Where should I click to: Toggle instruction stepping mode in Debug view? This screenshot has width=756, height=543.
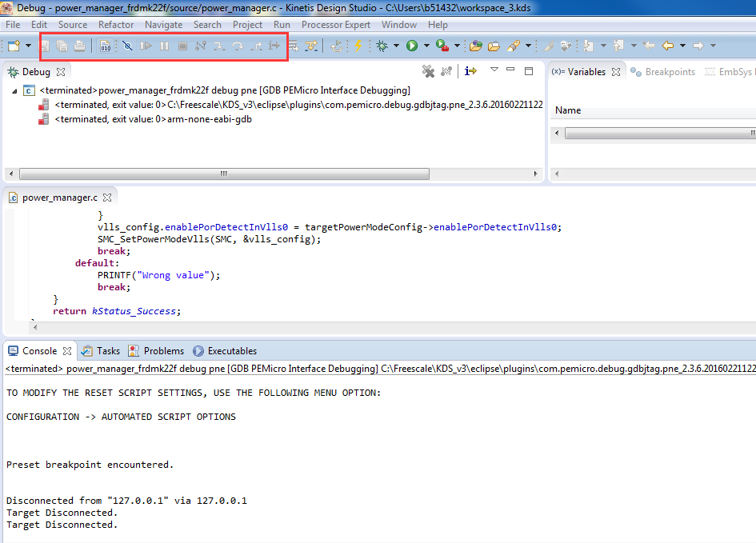(470, 71)
